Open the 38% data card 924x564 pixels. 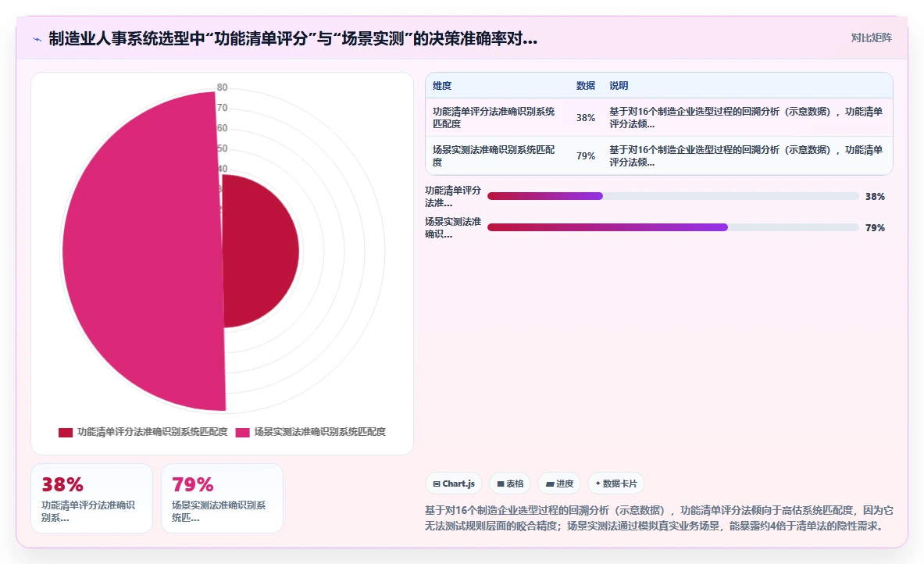[92, 498]
